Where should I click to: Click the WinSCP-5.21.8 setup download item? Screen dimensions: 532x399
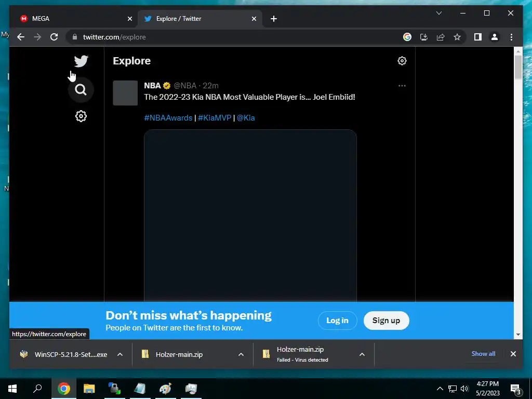63,354
